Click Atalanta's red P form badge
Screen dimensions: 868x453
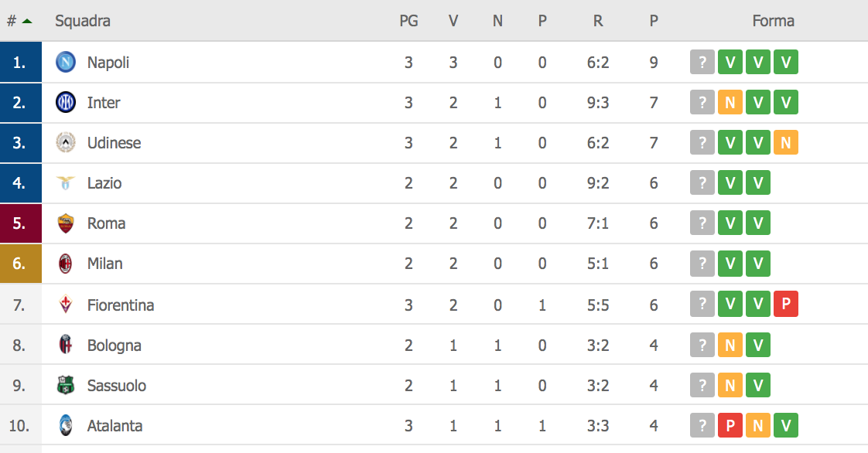(730, 425)
